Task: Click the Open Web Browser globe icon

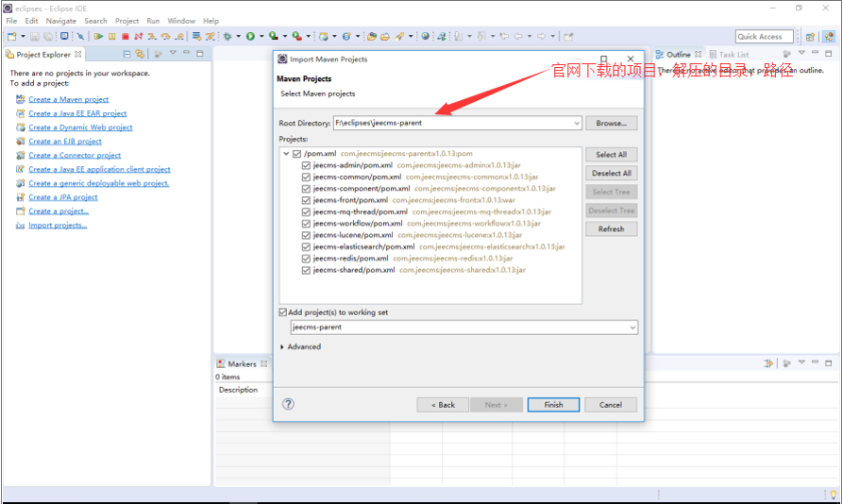Action: 425,37
